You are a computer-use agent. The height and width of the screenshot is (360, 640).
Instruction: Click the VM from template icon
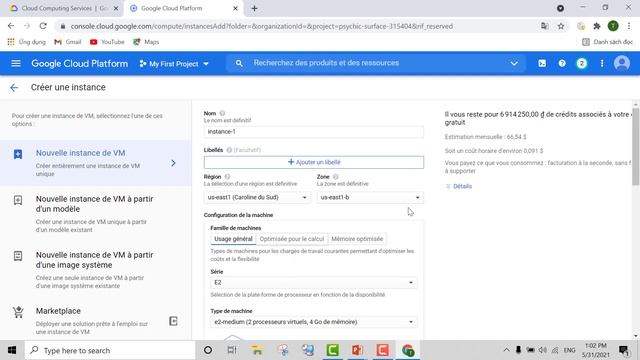click(18, 200)
